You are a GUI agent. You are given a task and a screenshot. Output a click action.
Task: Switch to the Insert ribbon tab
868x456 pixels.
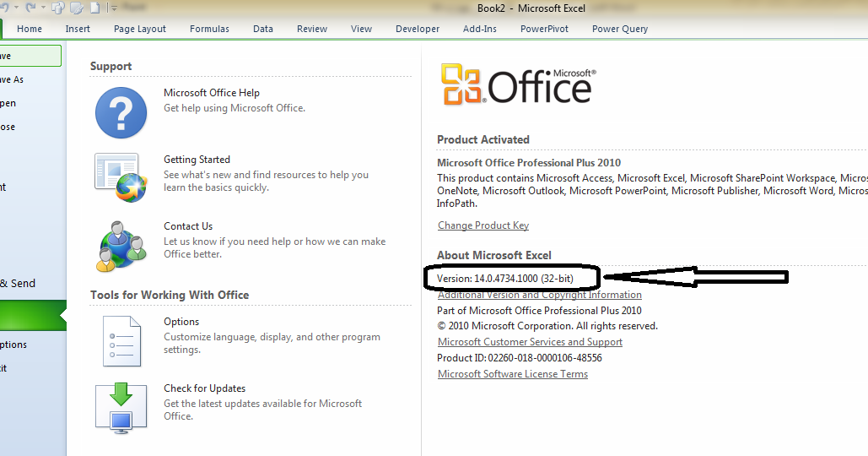pyautogui.click(x=78, y=29)
